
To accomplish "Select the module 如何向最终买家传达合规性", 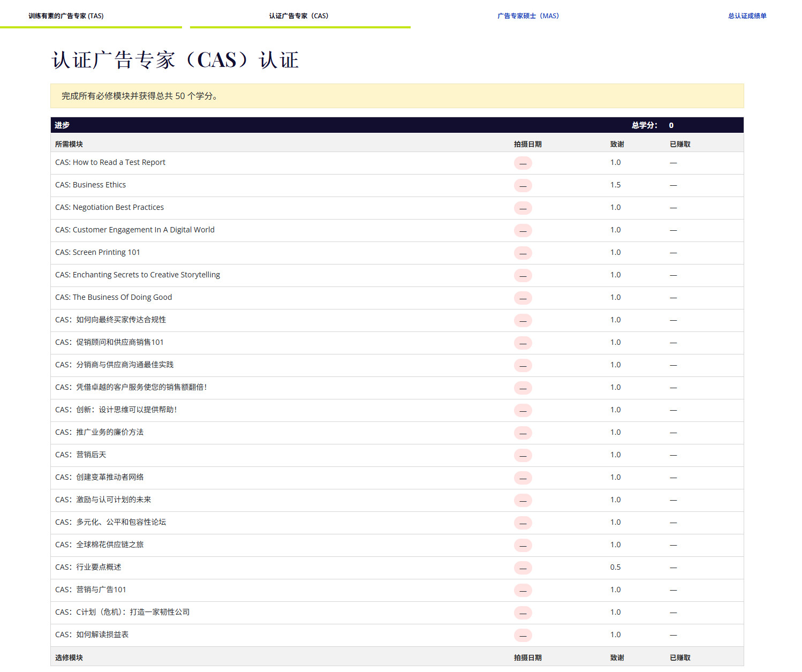I will [111, 320].
